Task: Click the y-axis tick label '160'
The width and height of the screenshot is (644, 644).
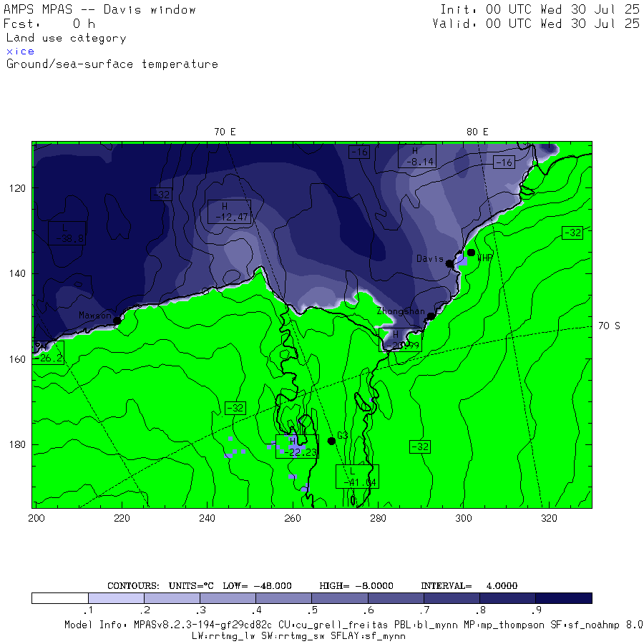Action: pos(17,359)
